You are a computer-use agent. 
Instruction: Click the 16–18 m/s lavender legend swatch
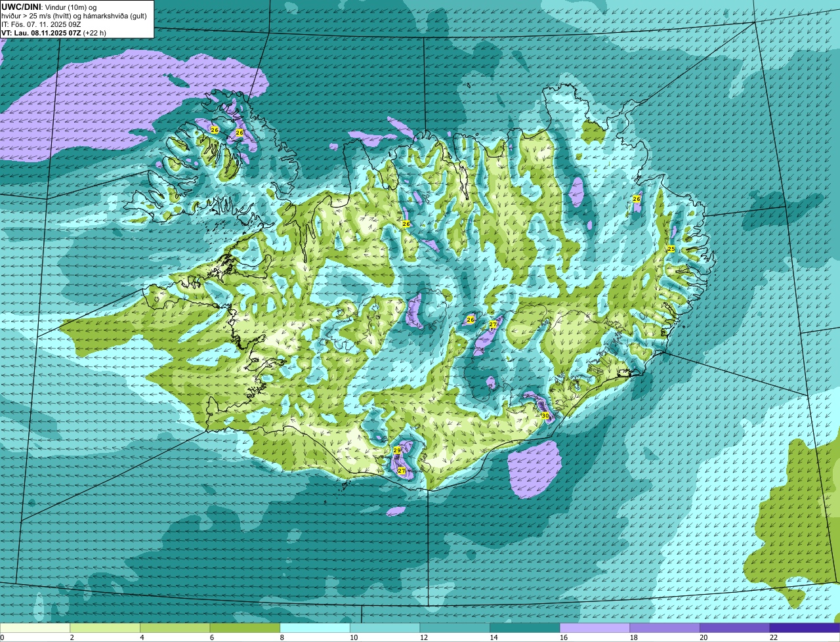tap(595, 628)
